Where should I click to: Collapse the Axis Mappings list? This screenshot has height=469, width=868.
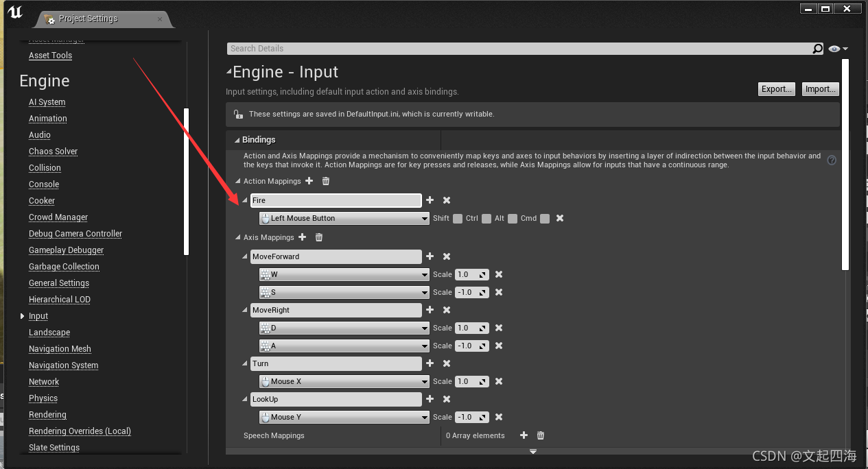[x=238, y=238]
